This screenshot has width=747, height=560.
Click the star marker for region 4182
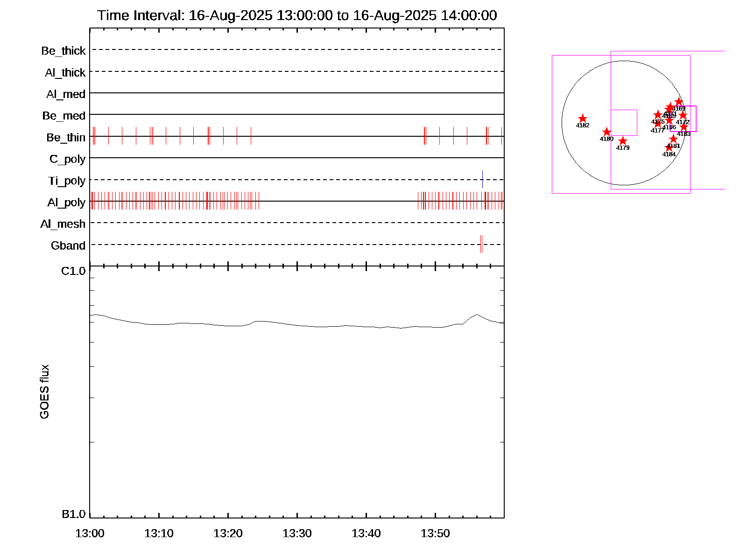(582, 119)
